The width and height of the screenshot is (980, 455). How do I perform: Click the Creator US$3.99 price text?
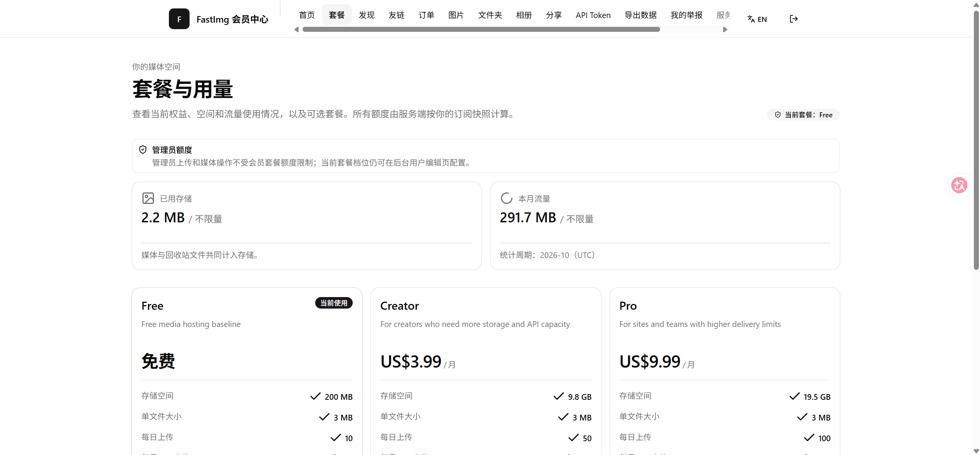411,361
